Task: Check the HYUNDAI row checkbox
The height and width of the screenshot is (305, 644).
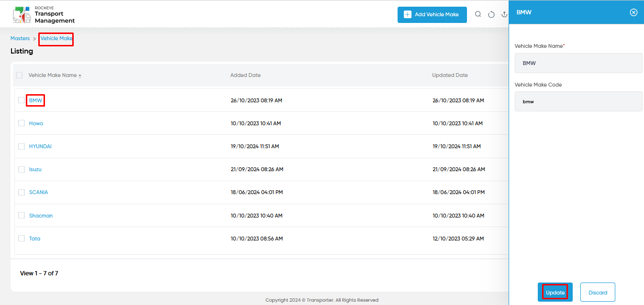Action: point(22,146)
